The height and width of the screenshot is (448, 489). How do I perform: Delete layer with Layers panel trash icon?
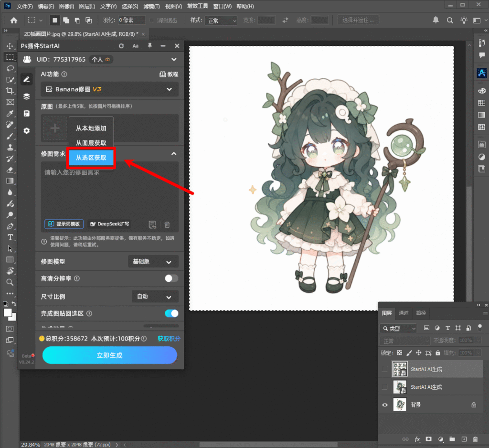[475, 439]
